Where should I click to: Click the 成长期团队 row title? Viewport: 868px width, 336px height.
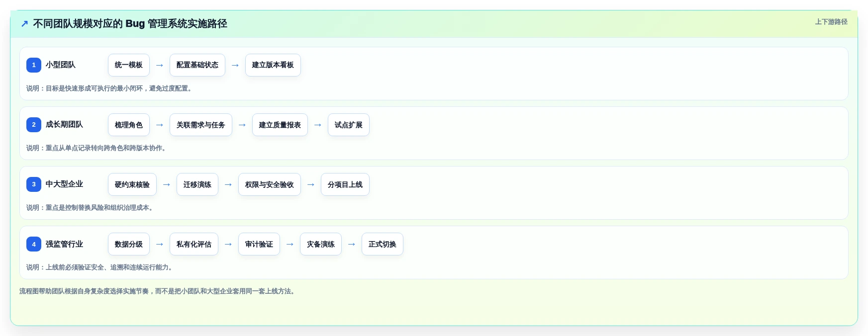64,124
